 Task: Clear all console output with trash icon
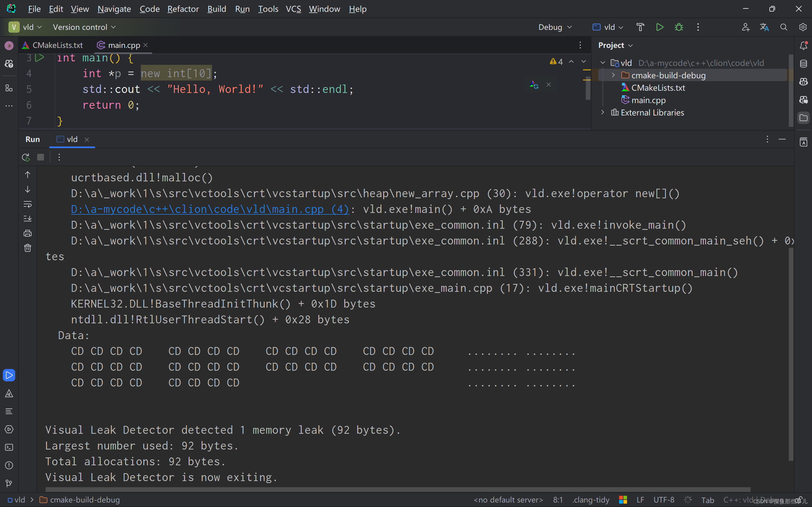(28, 248)
